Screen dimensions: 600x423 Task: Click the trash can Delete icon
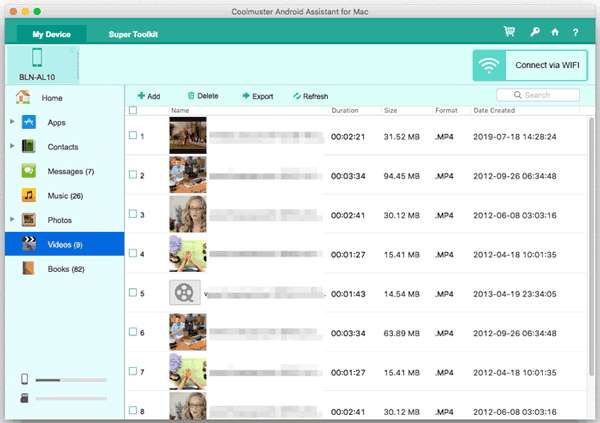coord(191,96)
